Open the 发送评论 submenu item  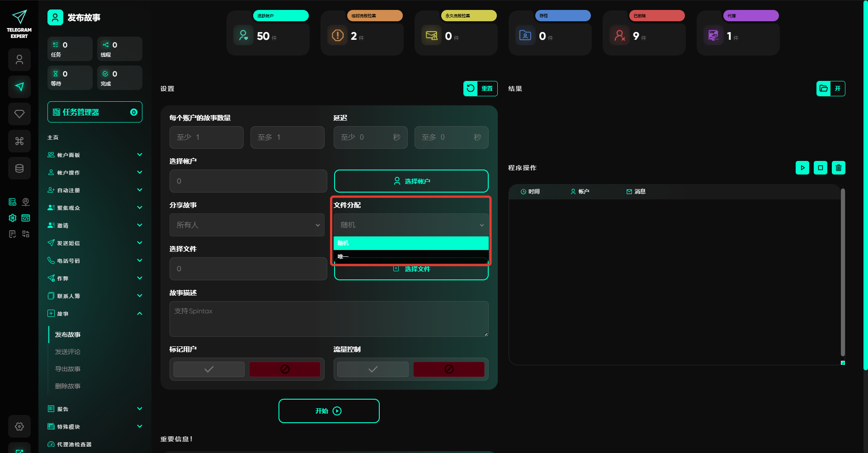[x=68, y=352]
